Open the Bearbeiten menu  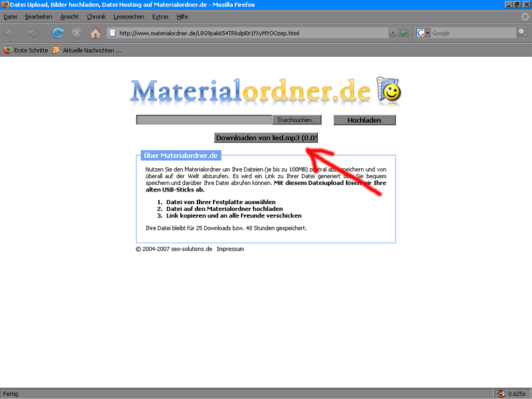coord(39,17)
